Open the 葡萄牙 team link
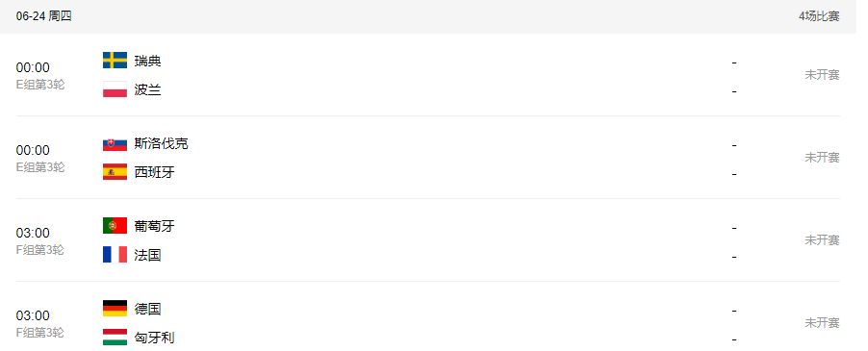This screenshot has height=351, width=868. 154,226
